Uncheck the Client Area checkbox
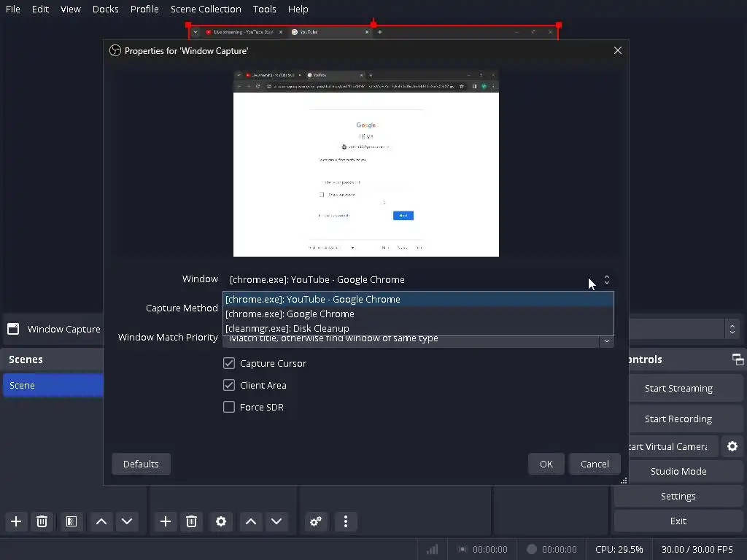Screen dimensions: 747x560 228,385
